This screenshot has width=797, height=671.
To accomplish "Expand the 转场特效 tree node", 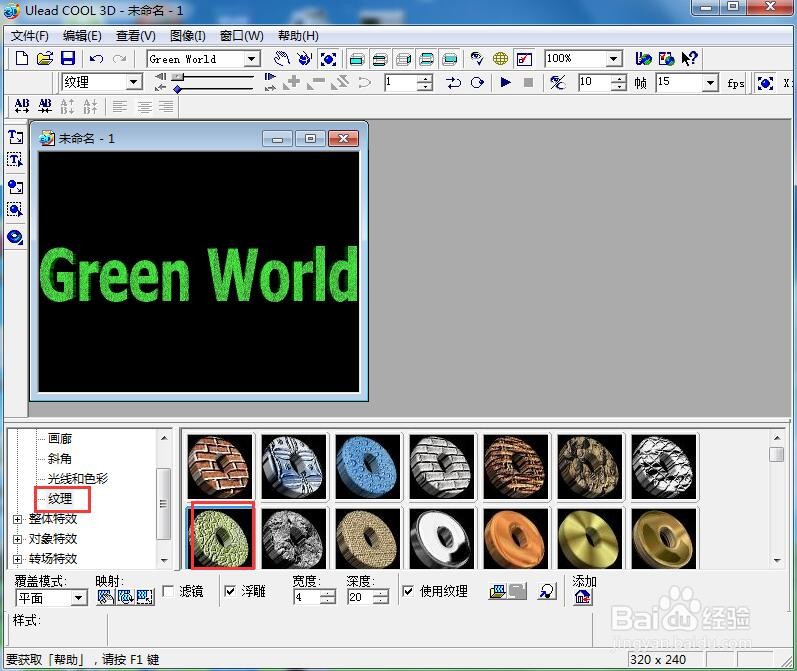I will coord(17,559).
